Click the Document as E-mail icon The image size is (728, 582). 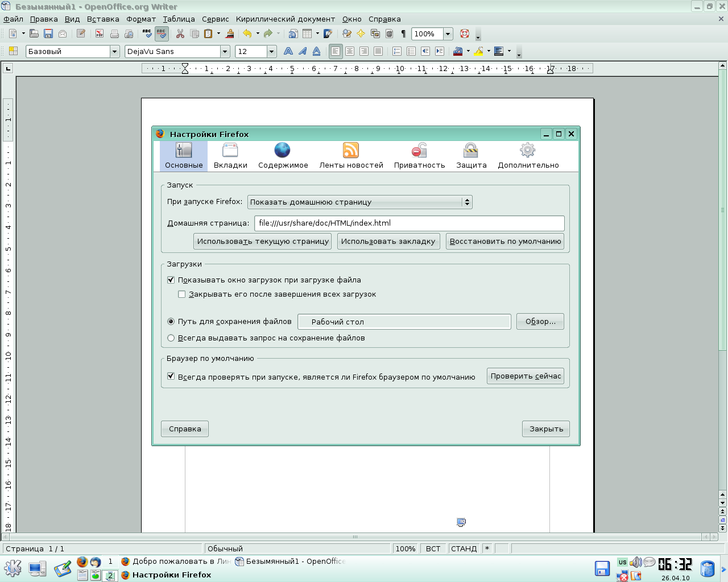pos(63,34)
